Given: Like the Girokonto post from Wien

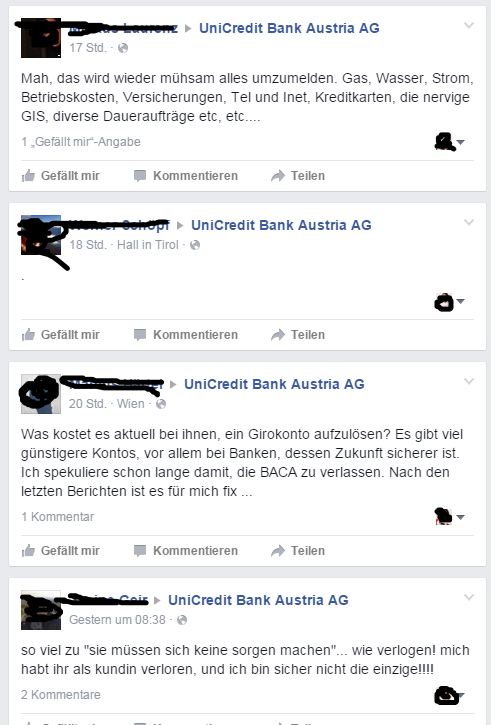Looking at the screenshot, I should coord(61,551).
